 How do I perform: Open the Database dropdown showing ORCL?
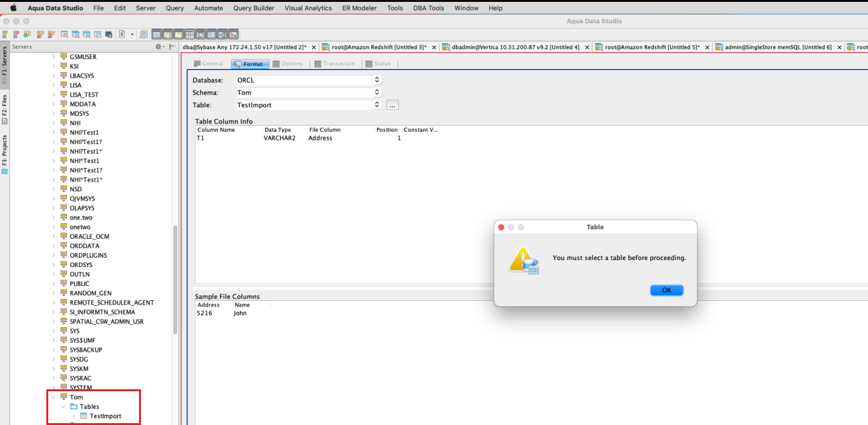point(376,80)
